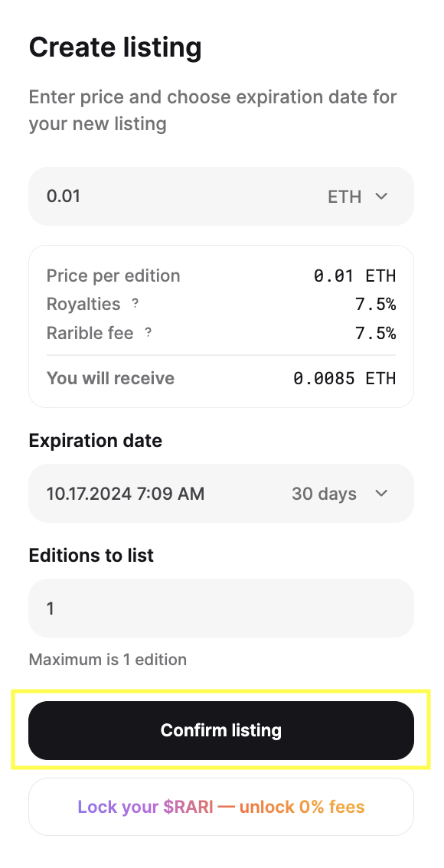Expand the currency options on the price field
The image size is (444, 868).
click(380, 196)
